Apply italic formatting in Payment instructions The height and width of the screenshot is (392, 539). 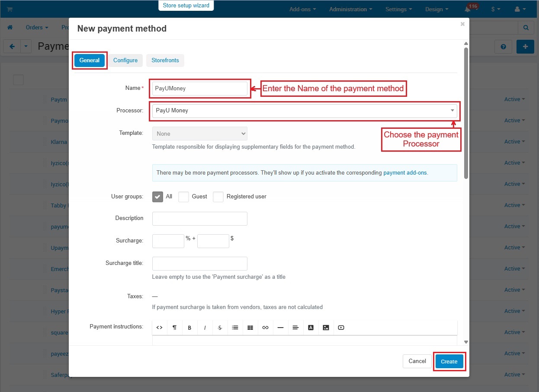point(205,328)
